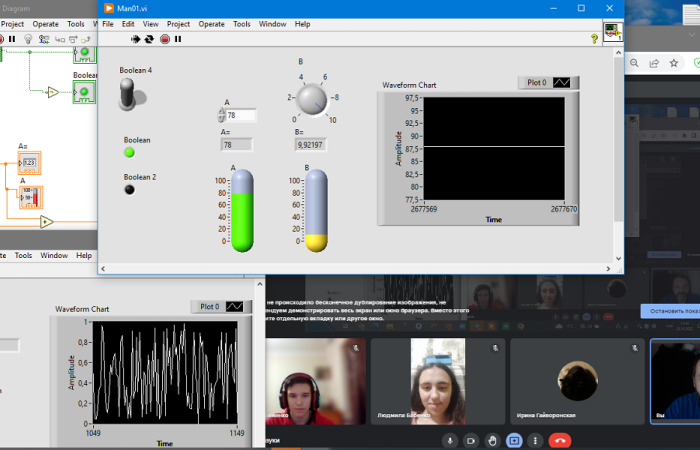Click the present screen icon in meeting controls
This screenshot has height=450, width=700.
coord(514,440)
